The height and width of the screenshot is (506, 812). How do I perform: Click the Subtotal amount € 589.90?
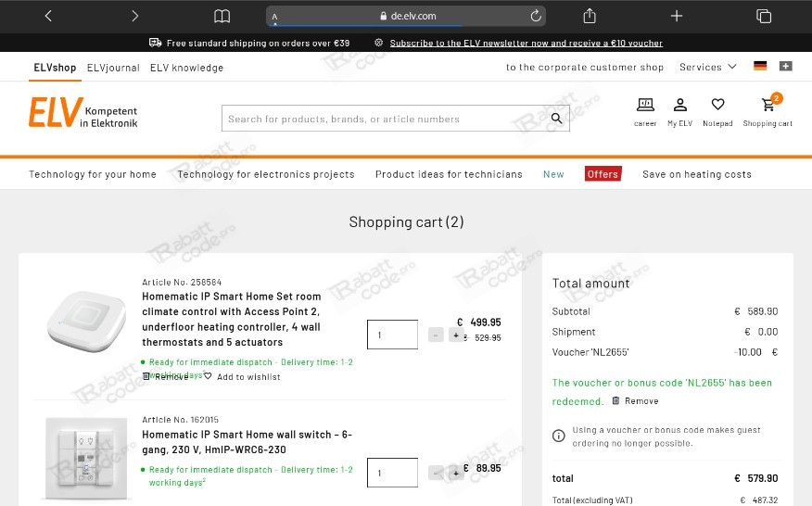[x=756, y=311]
